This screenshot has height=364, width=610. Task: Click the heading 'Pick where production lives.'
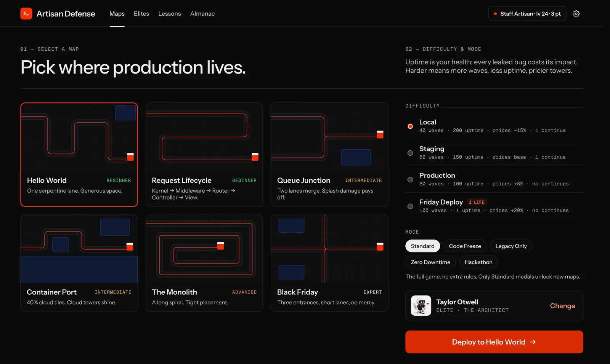pos(133,67)
